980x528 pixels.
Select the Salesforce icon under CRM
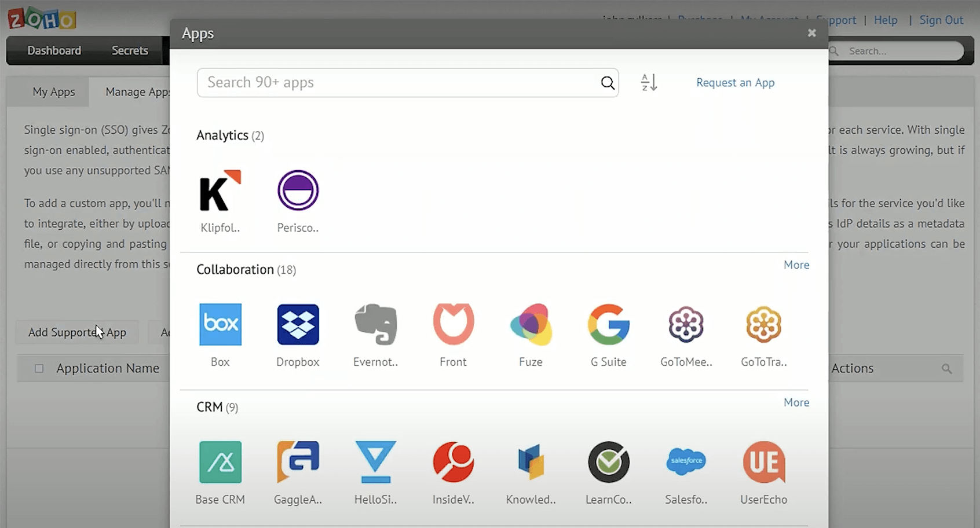tap(686, 462)
